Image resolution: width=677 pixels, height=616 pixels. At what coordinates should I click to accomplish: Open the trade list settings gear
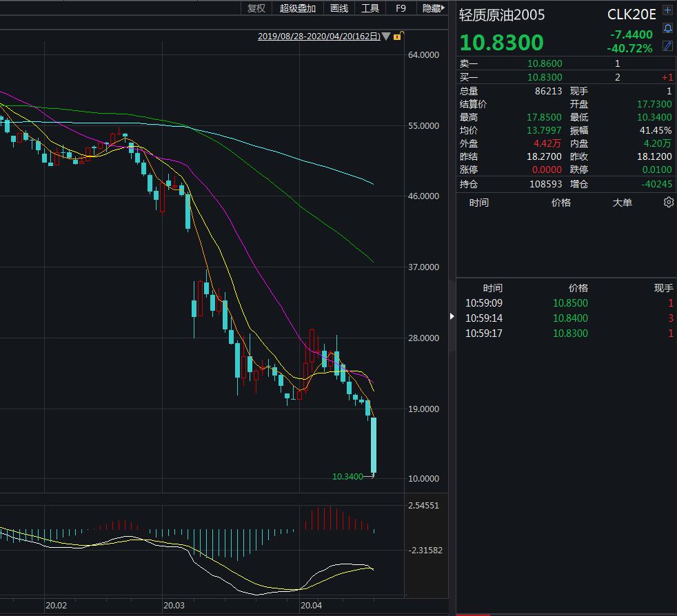pos(668,202)
